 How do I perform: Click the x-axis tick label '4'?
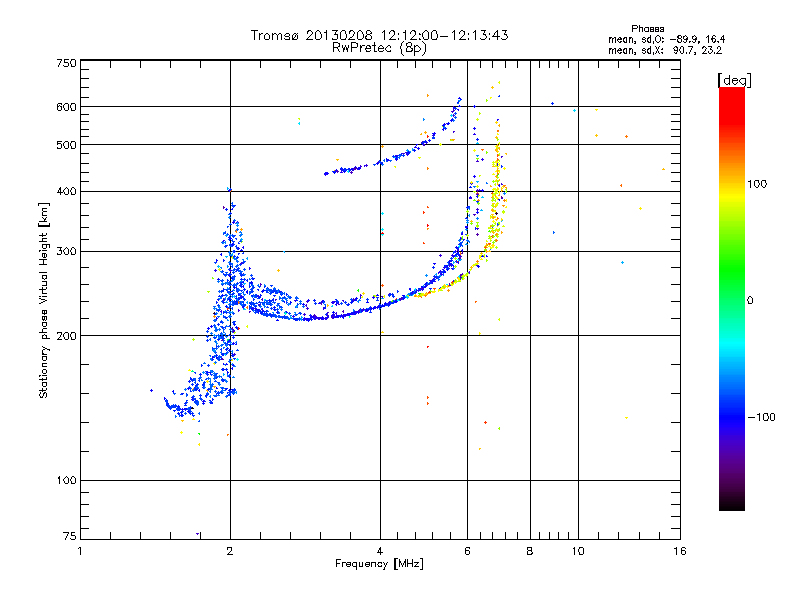click(380, 551)
